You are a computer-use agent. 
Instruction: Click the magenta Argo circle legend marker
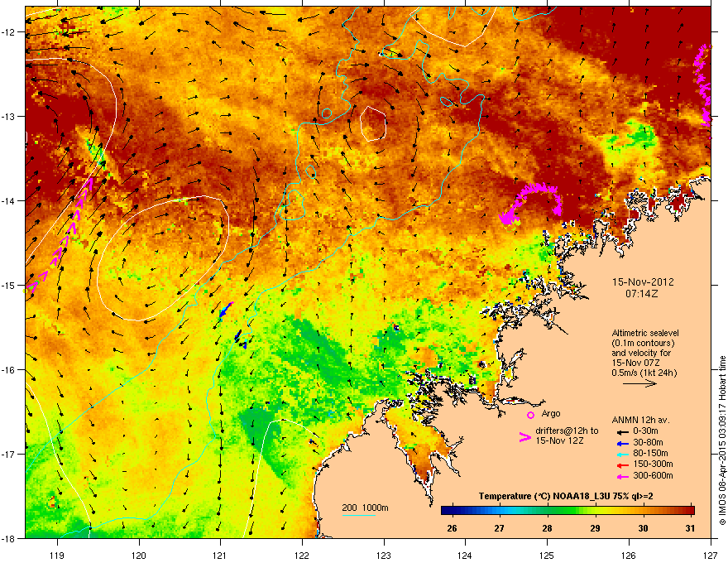click(530, 415)
